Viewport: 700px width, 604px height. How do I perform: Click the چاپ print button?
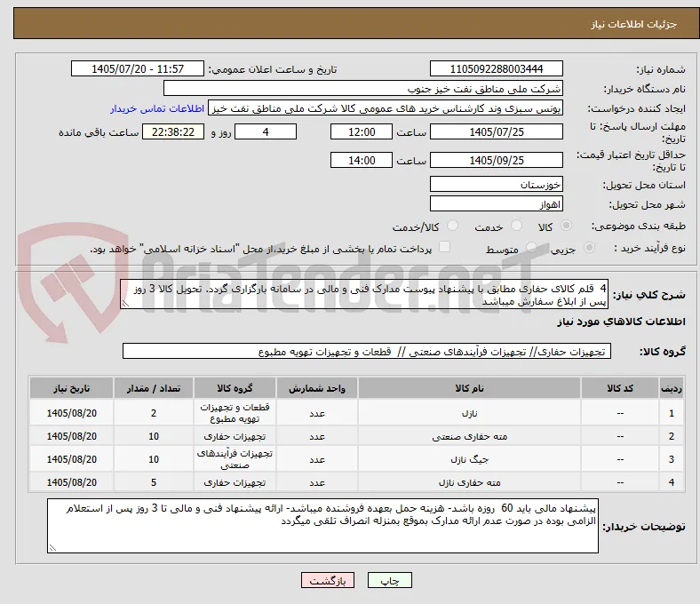tap(390, 580)
